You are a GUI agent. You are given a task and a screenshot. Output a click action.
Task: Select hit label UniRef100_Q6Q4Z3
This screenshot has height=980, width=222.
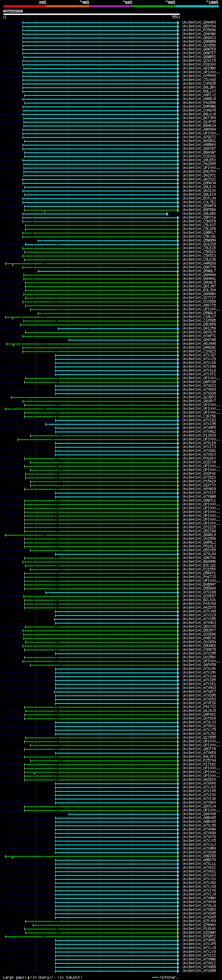point(199,38)
